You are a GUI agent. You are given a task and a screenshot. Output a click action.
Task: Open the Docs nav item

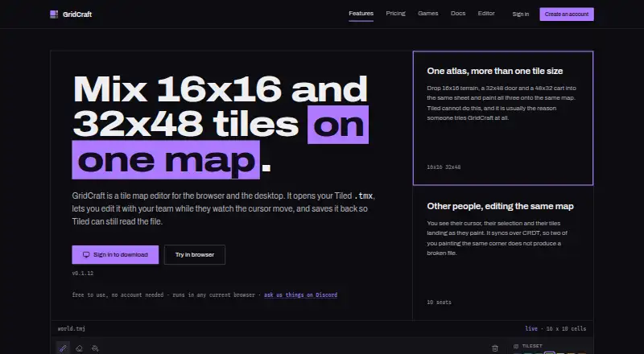point(458,14)
